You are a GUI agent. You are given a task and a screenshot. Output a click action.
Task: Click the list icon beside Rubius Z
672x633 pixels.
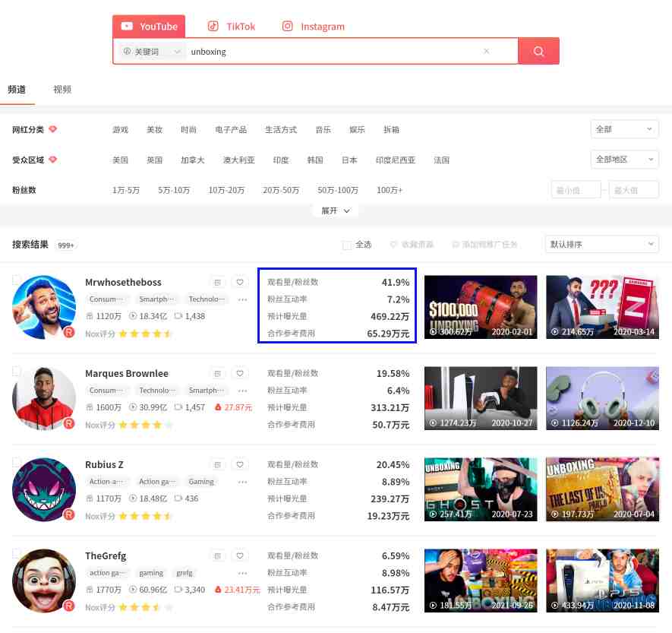[x=217, y=464]
